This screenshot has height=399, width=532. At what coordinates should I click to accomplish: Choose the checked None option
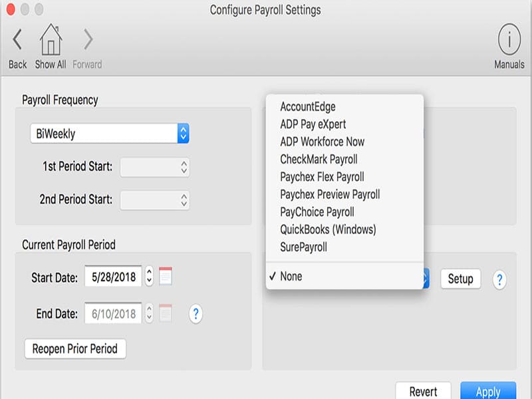[x=291, y=277]
